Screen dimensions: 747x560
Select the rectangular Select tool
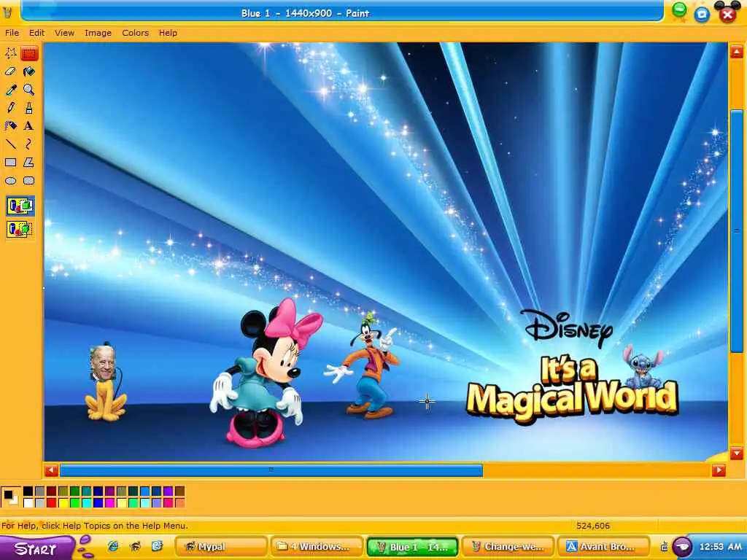tap(29, 52)
